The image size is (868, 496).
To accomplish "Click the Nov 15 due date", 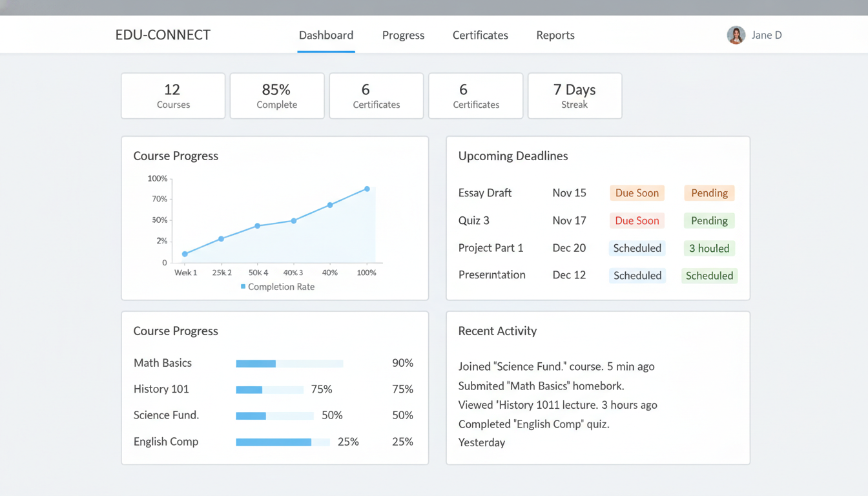I will 569,192.
